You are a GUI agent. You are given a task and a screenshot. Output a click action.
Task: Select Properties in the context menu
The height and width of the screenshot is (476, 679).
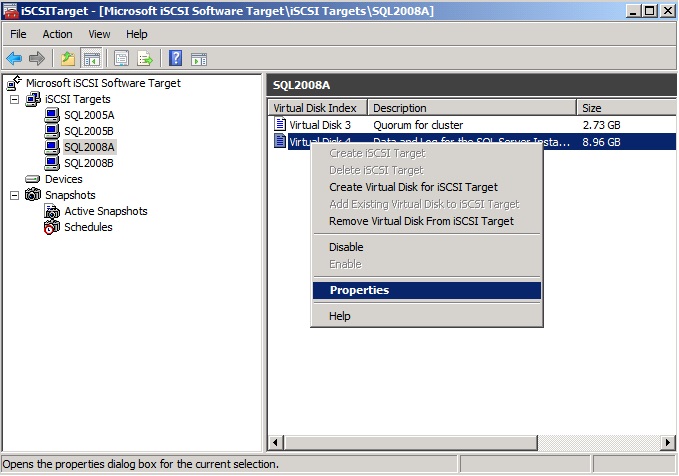[x=427, y=290]
